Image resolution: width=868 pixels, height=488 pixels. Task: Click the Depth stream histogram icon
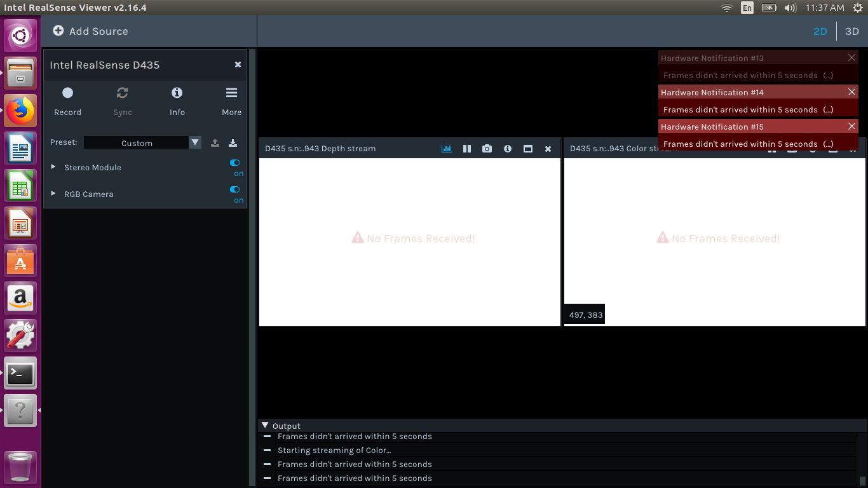click(x=446, y=149)
